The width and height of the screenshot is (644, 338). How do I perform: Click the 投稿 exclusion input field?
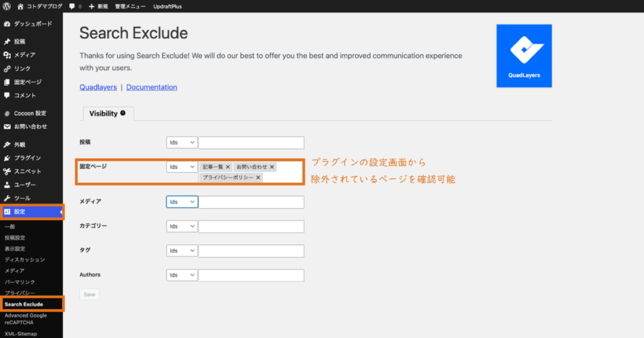pos(252,143)
